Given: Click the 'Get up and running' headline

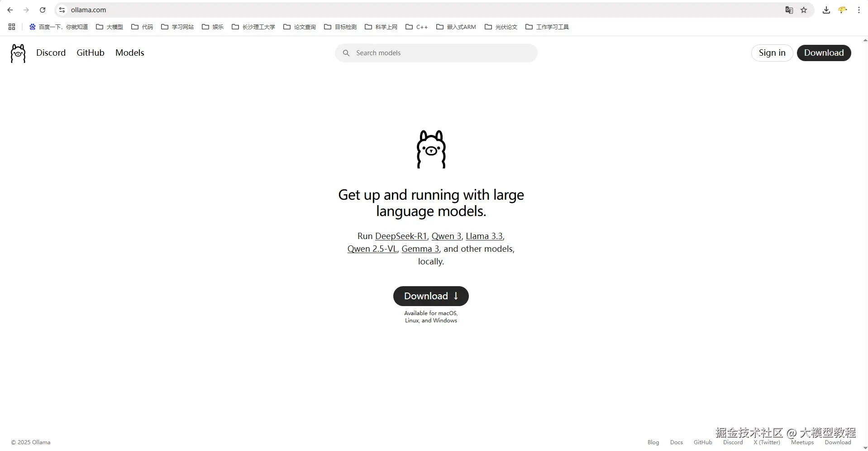Looking at the screenshot, I should [x=431, y=203].
